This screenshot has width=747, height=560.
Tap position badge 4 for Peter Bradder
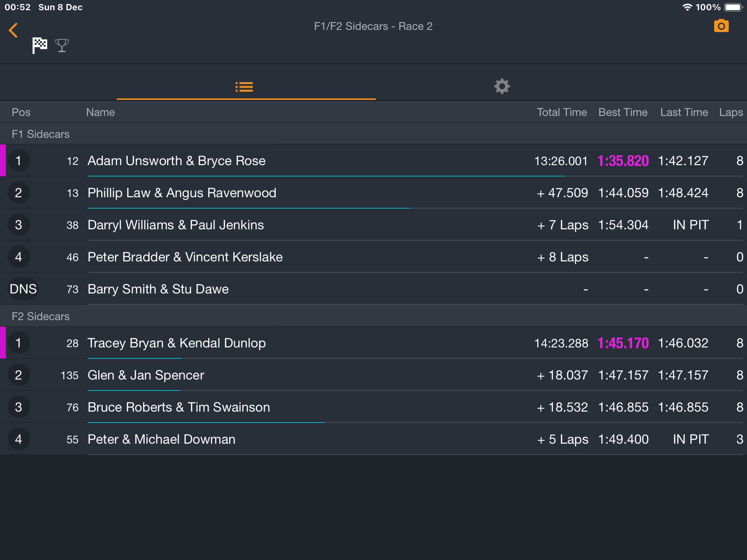click(19, 257)
